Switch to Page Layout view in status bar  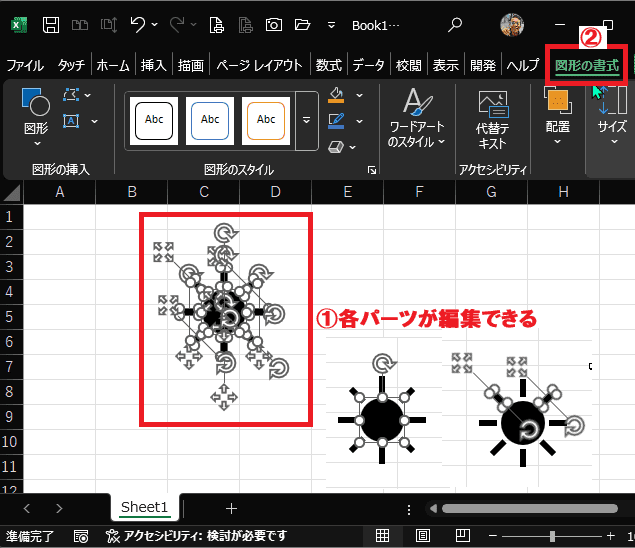point(423,535)
